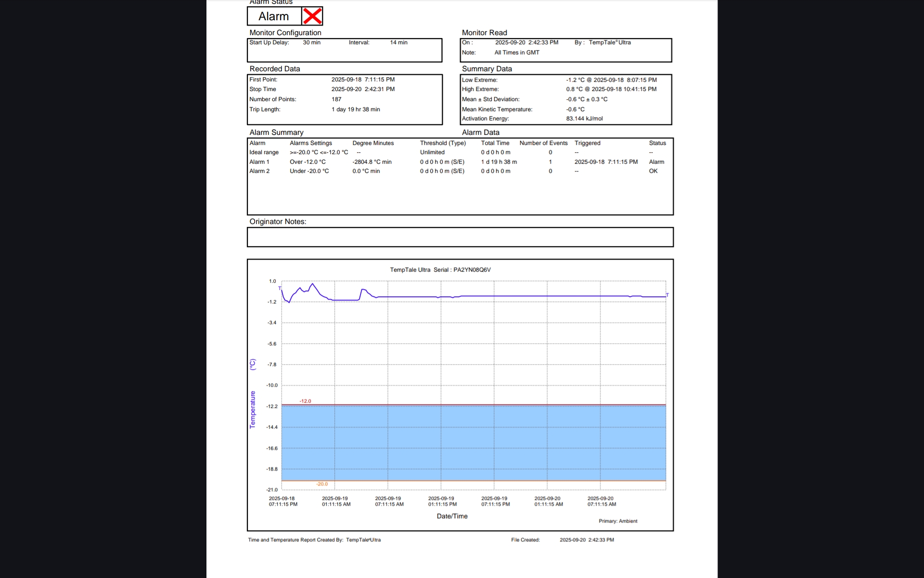Click the red -12.0 threshold line label
The width and height of the screenshot is (924, 578).
pos(305,401)
